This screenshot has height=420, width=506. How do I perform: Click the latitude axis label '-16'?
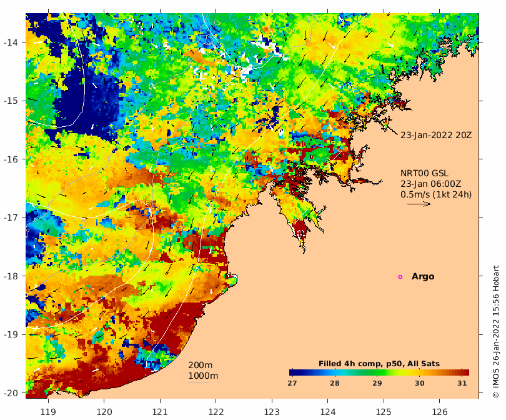(x=11, y=159)
